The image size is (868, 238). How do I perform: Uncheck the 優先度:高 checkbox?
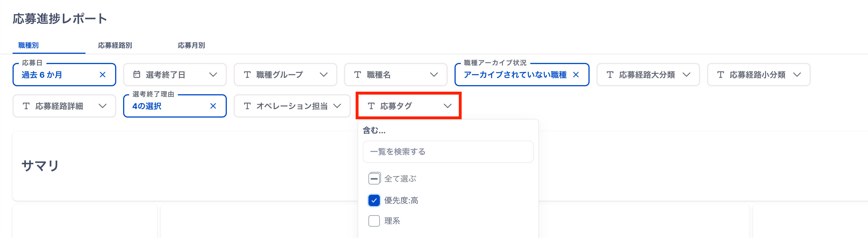pos(374,200)
